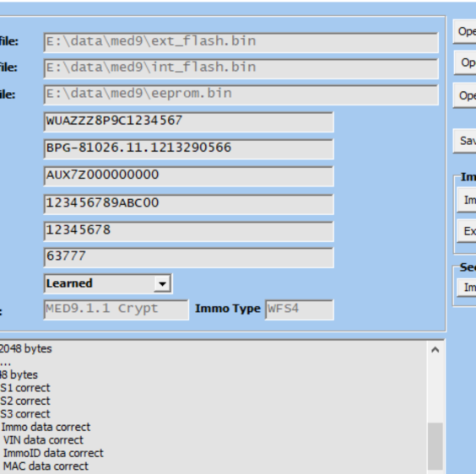Click the 'ImmoID data correct' log line
476x474 pixels.
pos(53,453)
